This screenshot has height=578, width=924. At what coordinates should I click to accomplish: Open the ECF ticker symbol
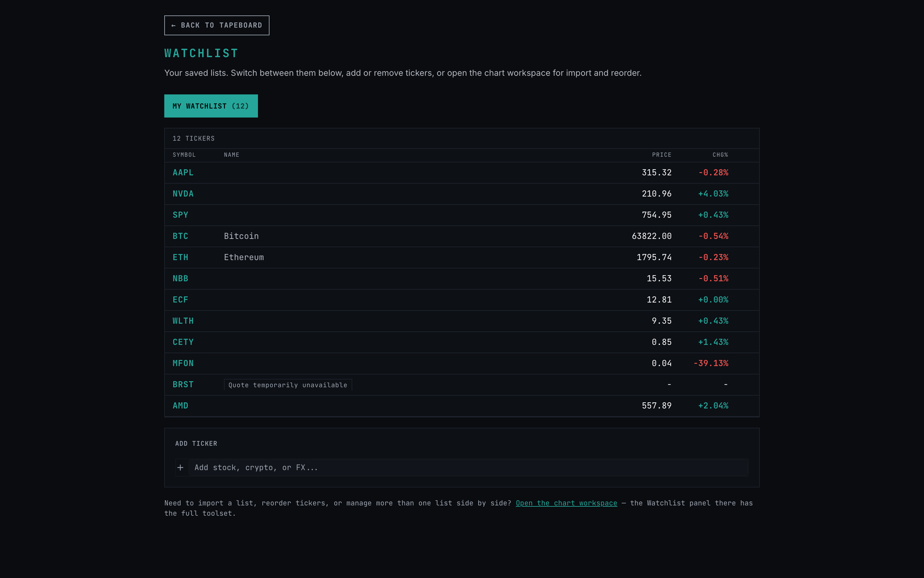coord(180,300)
